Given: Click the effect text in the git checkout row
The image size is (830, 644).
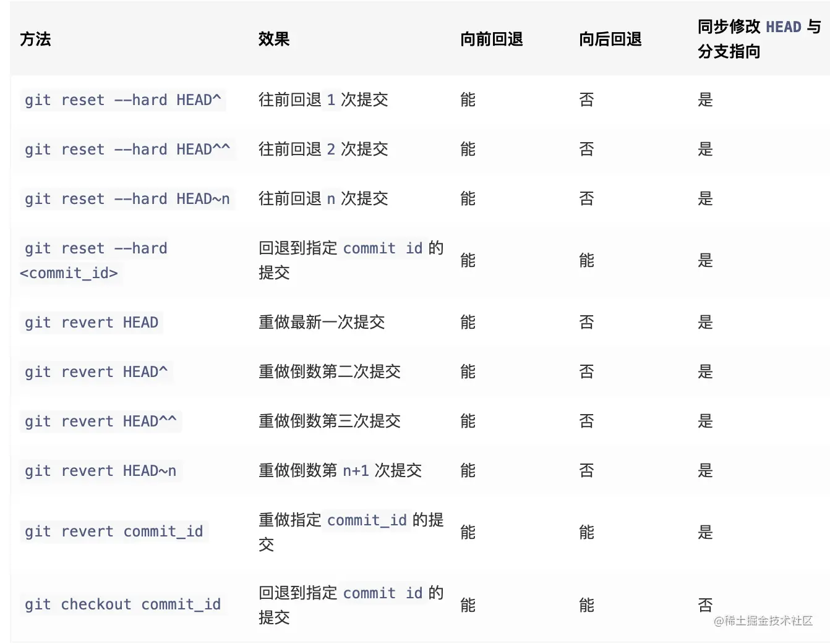Looking at the screenshot, I should pos(351,604).
